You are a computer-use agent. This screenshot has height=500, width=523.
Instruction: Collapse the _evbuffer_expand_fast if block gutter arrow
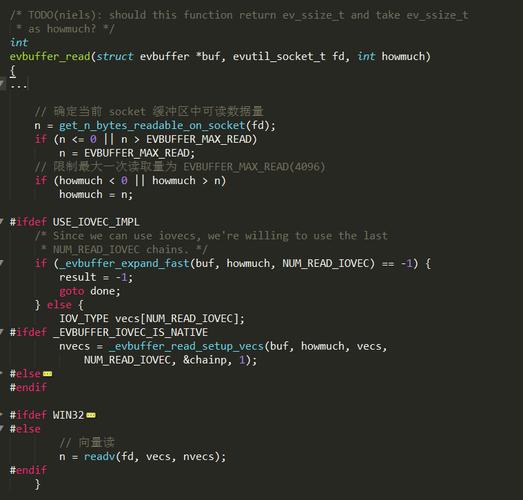(x=2, y=263)
